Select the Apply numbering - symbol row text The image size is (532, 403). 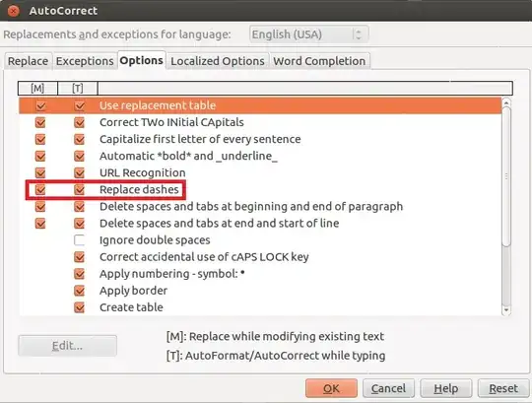pos(172,274)
